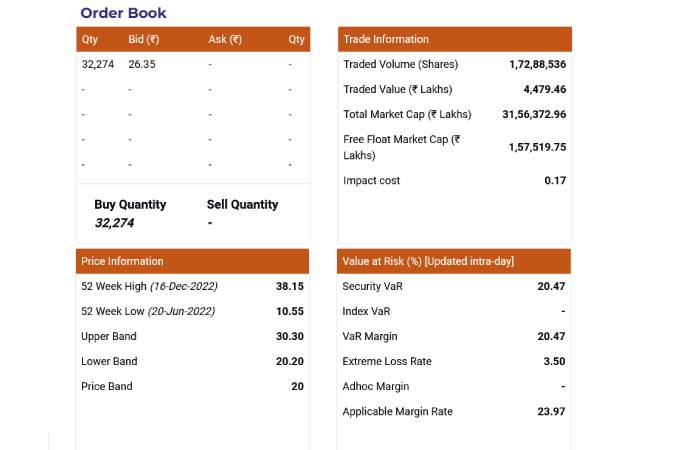Click the Upper Band value 30.30

point(290,336)
